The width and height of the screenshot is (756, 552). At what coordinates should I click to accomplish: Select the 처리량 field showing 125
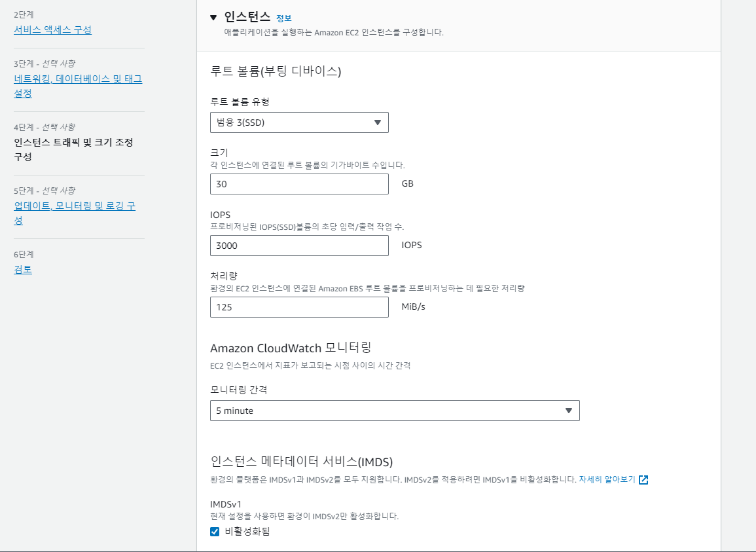click(299, 307)
